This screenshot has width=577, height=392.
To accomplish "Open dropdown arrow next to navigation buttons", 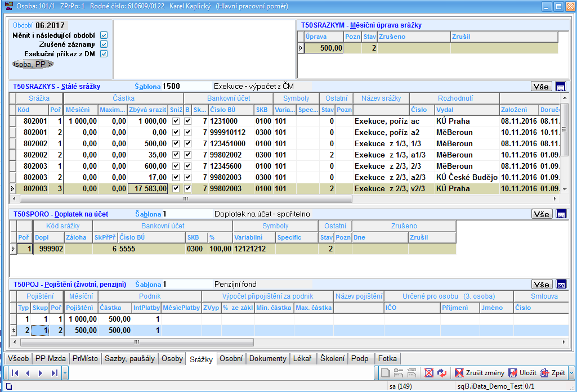I will (65, 373).
